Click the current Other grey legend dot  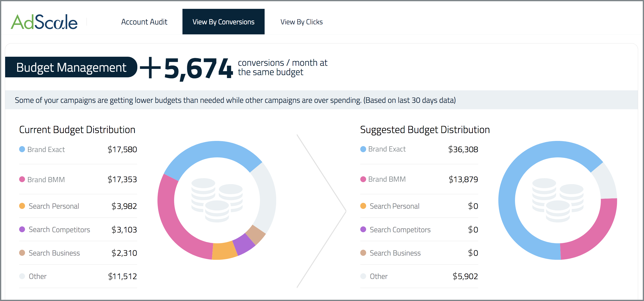[x=22, y=276]
